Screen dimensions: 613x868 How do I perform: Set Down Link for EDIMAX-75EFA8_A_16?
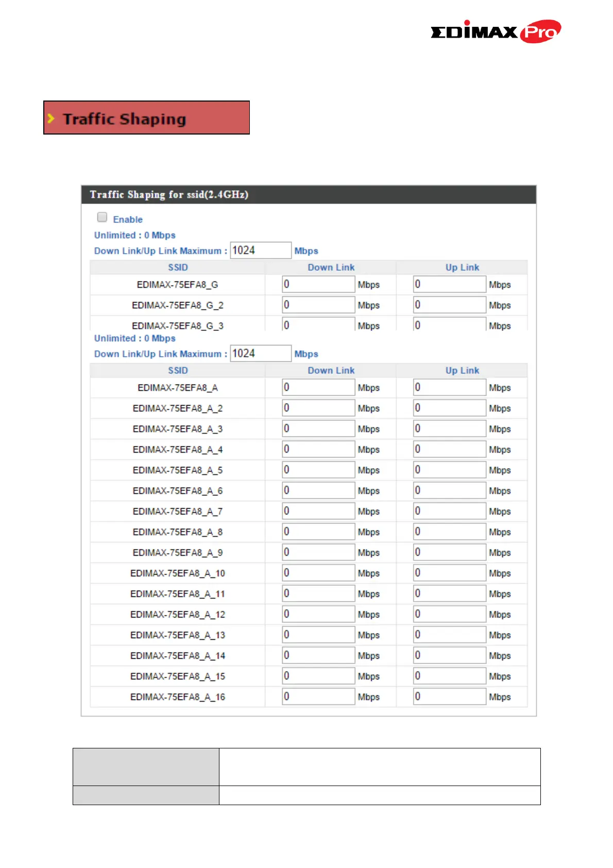[x=319, y=697]
